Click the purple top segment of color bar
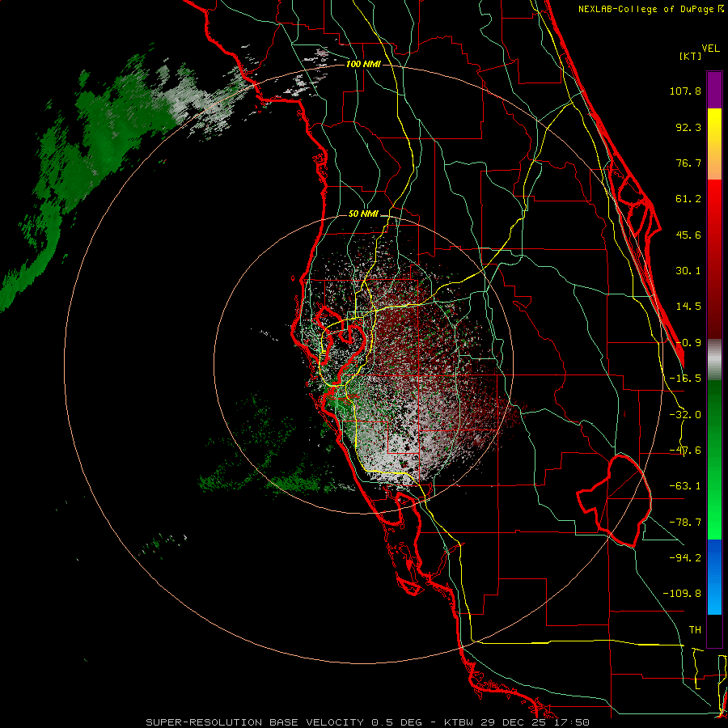Viewport: 728px width, 728px height. pyautogui.click(x=714, y=90)
